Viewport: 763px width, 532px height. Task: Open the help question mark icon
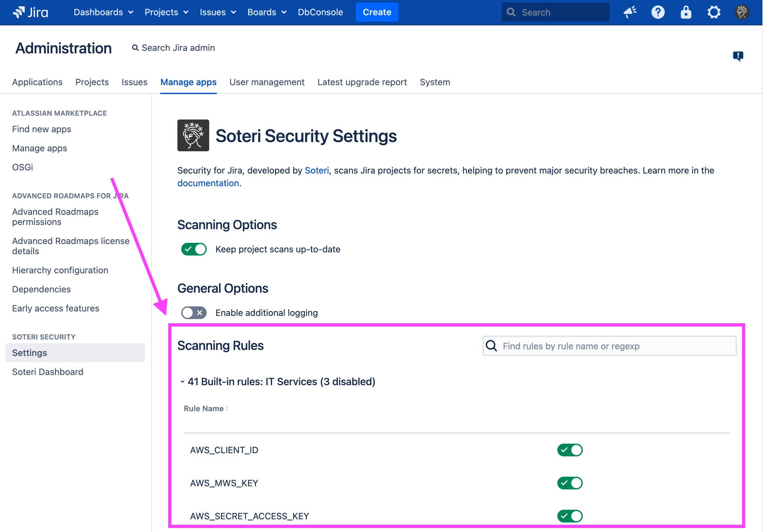coord(658,12)
